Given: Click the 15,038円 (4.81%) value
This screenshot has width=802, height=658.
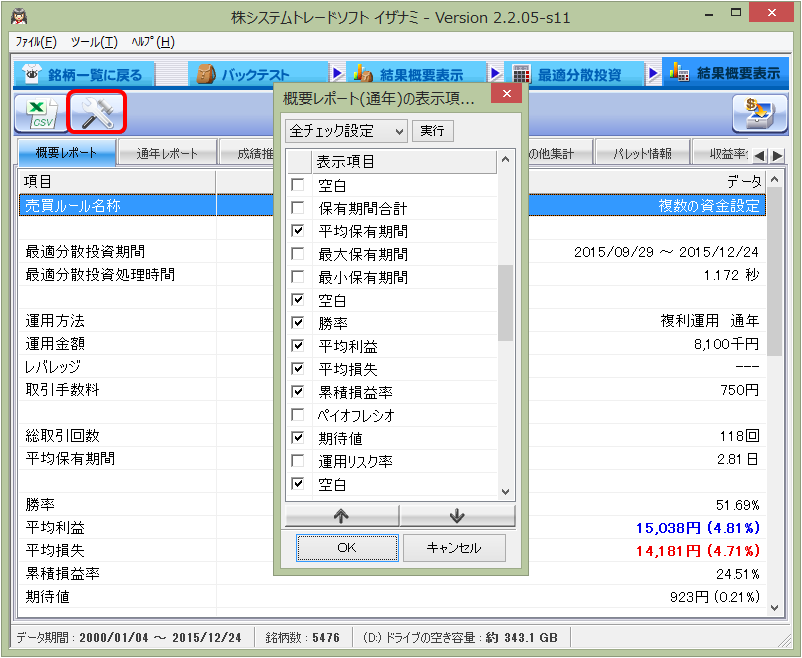Looking at the screenshot, I should [698, 528].
